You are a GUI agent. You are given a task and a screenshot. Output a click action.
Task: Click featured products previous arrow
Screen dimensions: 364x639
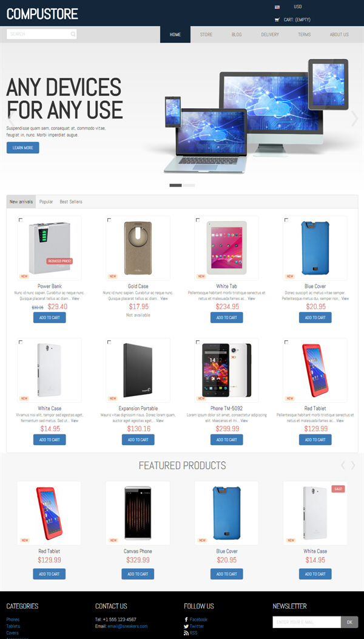[343, 465]
